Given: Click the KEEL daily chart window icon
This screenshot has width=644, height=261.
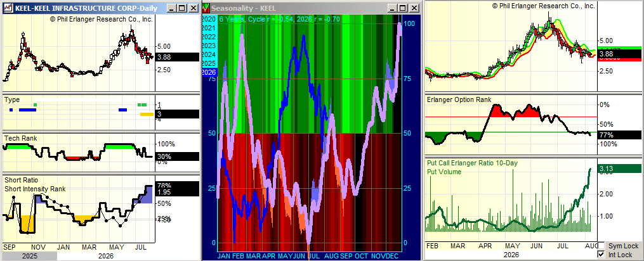Looking at the screenshot, I should pyautogui.click(x=9, y=8).
